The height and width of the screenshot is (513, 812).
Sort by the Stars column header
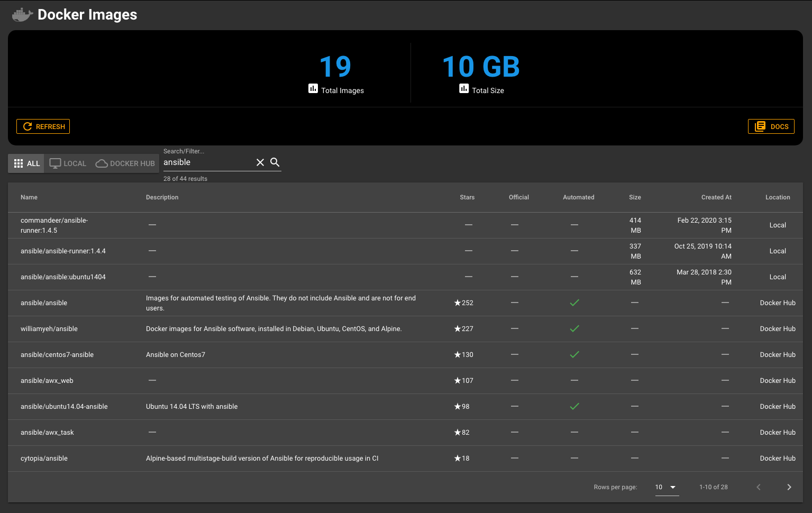[467, 197]
